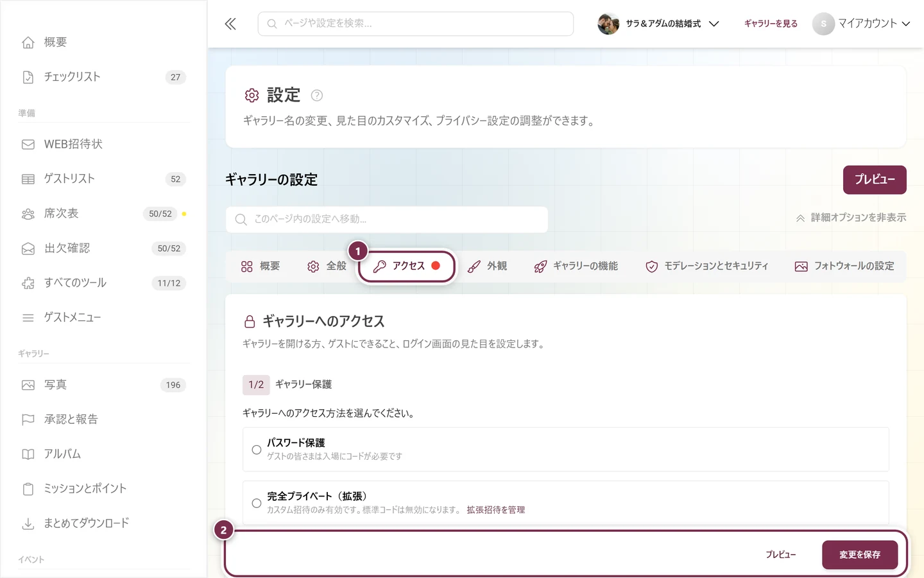Image resolution: width=924 pixels, height=578 pixels.
Task: Click the avatar icon S for マイアカウント
Action: [823, 24]
